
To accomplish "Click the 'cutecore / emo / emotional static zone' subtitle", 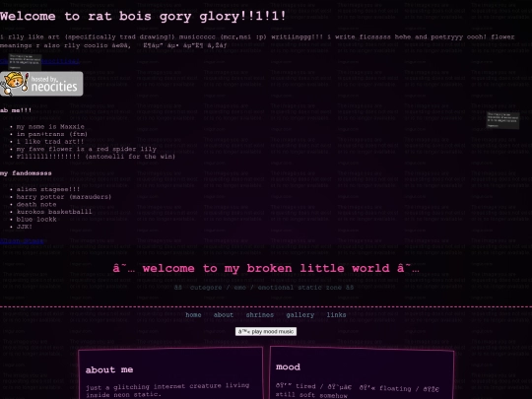I will tap(264, 288).
